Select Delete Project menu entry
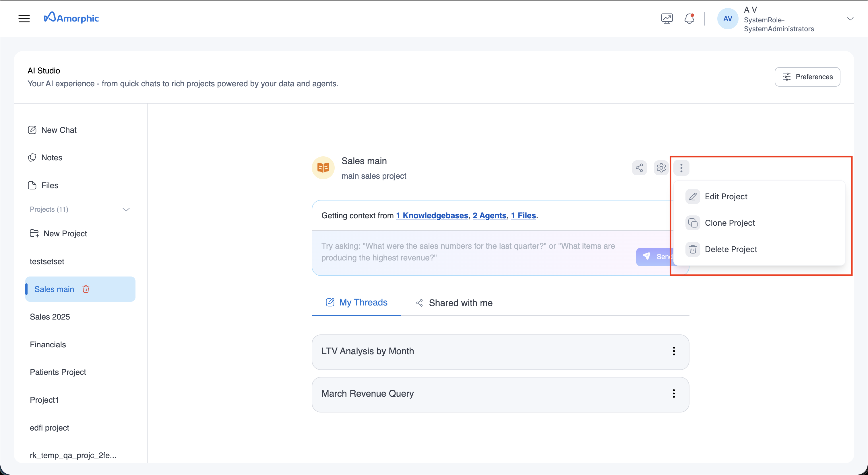Screen dimensions: 868x475 coord(731,250)
